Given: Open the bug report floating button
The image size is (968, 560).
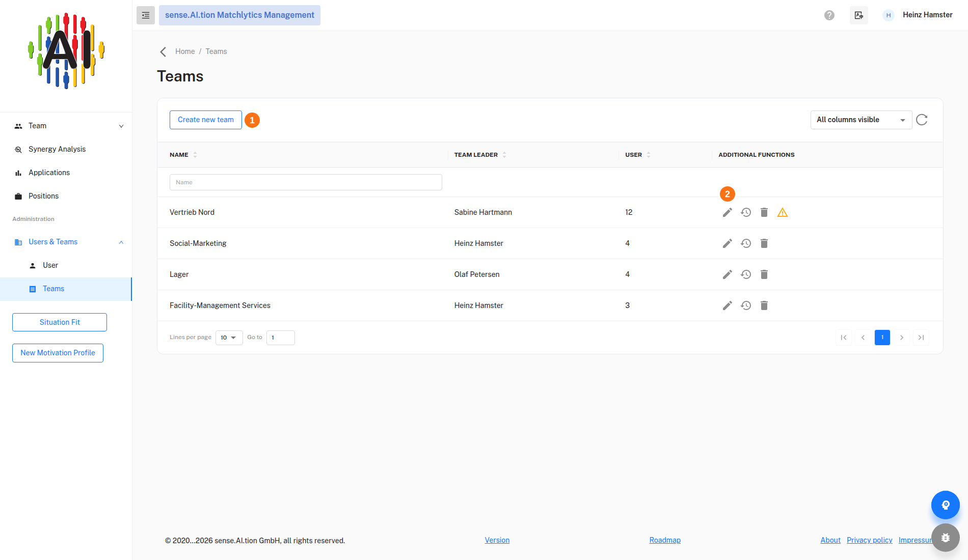Looking at the screenshot, I should [946, 538].
